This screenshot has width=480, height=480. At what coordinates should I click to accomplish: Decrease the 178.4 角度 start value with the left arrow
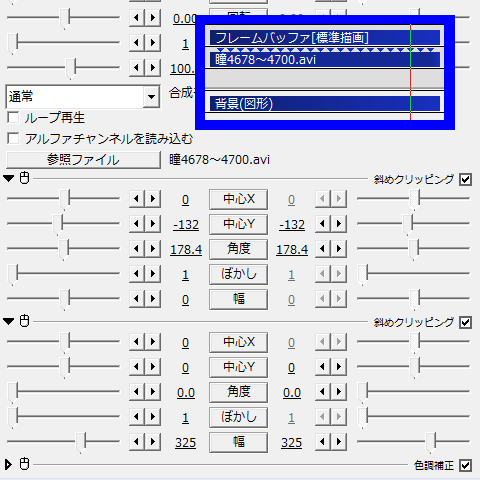point(136,249)
